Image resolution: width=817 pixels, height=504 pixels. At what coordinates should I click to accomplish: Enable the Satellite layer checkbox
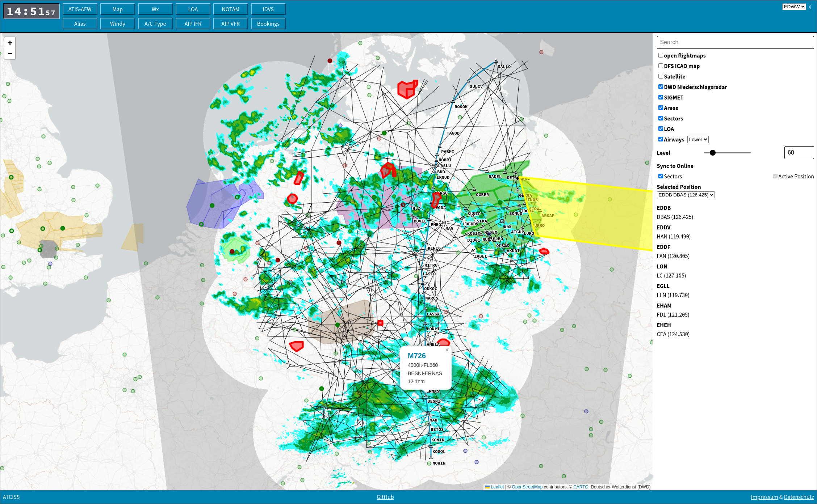point(661,76)
